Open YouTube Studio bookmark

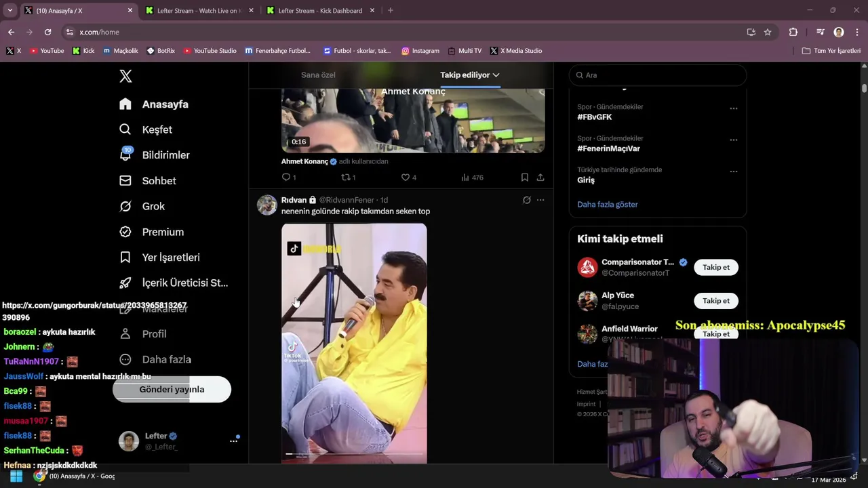point(210,51)
